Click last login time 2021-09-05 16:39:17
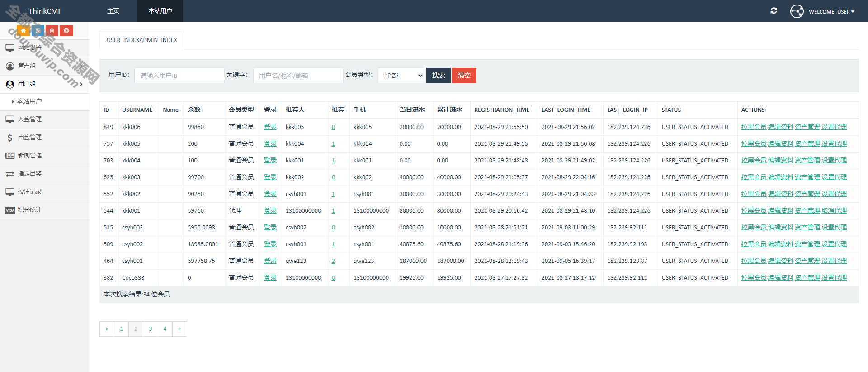 (x=568, y=261)
